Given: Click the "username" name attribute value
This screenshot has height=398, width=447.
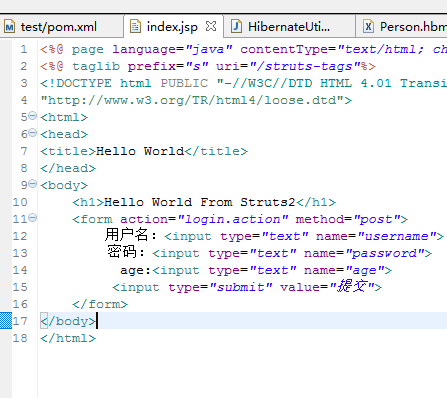Looking at the screenshot, I should point(397,236).
